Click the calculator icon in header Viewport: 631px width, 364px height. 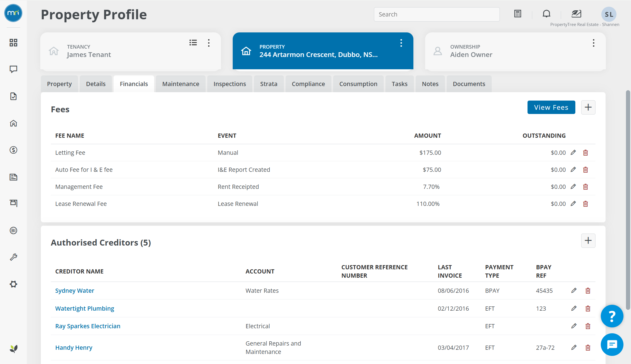(x=518, y=14)
